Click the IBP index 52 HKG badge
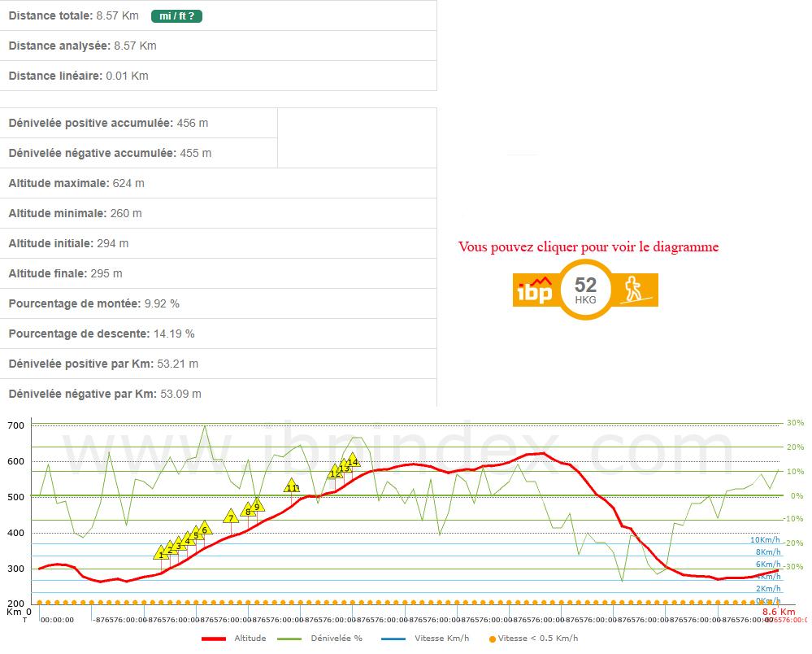812x654 pixels. 585,290
